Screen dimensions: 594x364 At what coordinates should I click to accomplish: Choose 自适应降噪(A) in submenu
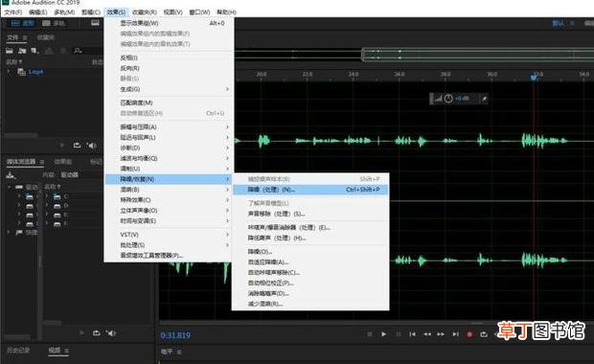310,262
